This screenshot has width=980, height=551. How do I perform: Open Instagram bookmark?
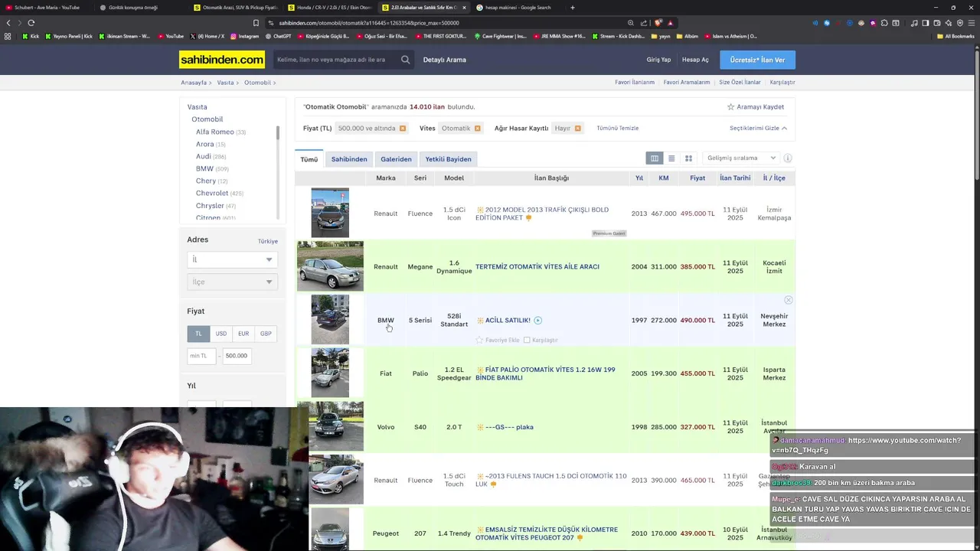pyautogui.click(x=244, y=36)
